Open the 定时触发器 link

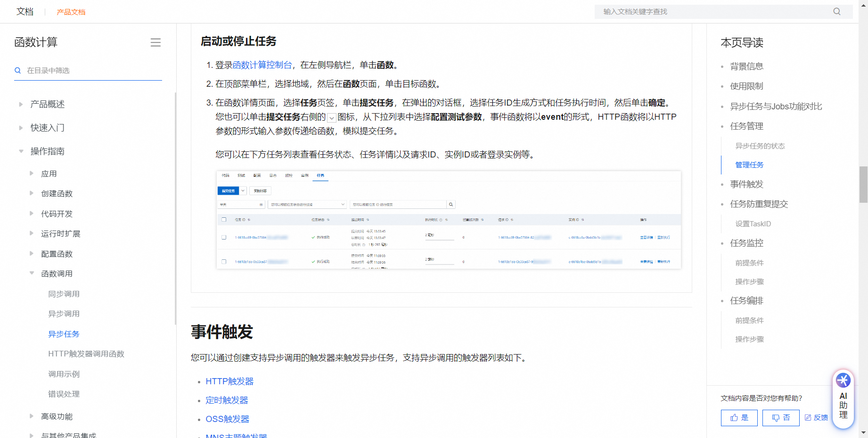pos(227,400)
